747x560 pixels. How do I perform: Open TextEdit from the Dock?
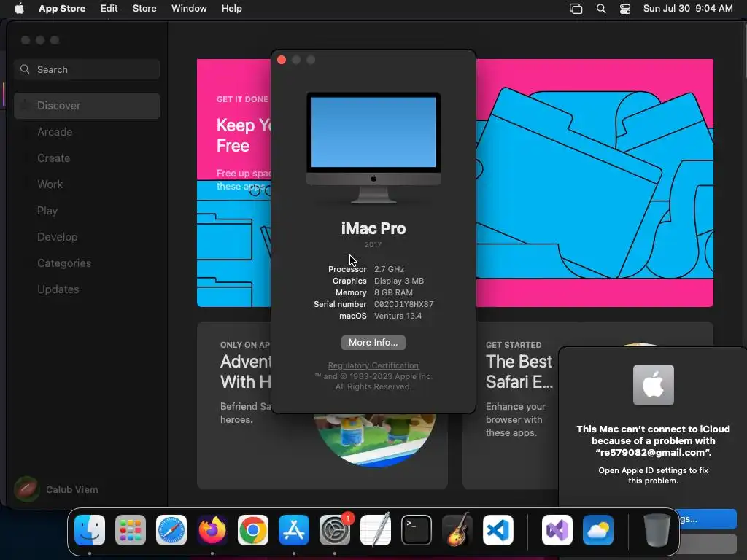click(376, 530)
